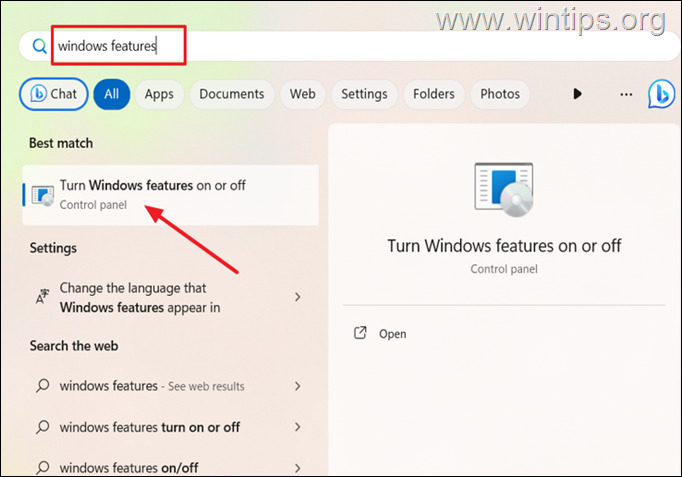Screen dimensions: 682x477
Task: Show more filters with the play arrow
Action: (577, 94)
